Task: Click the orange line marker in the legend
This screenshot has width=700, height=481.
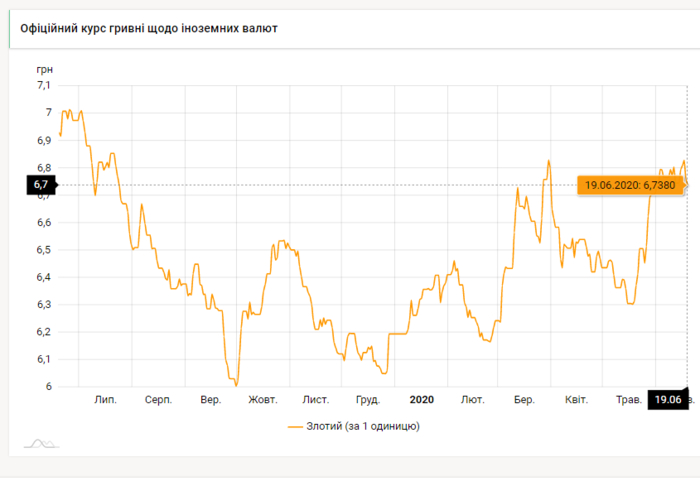Action: (294, 426)
